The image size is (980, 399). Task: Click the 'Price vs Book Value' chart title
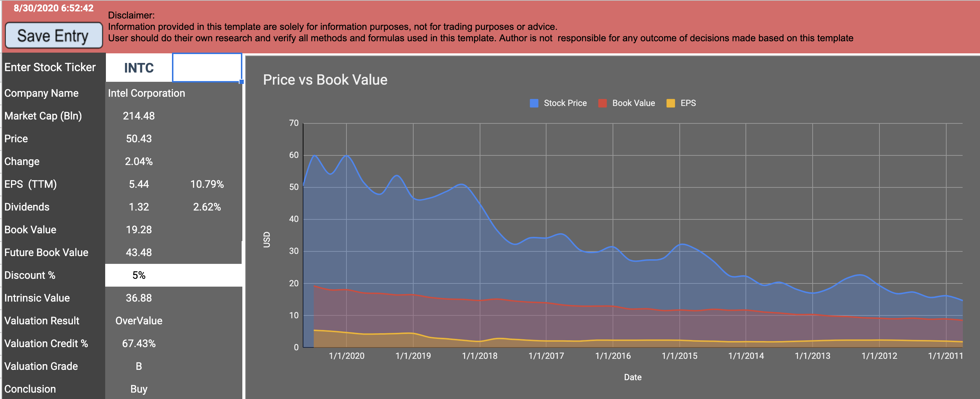(x=325, y=80)
